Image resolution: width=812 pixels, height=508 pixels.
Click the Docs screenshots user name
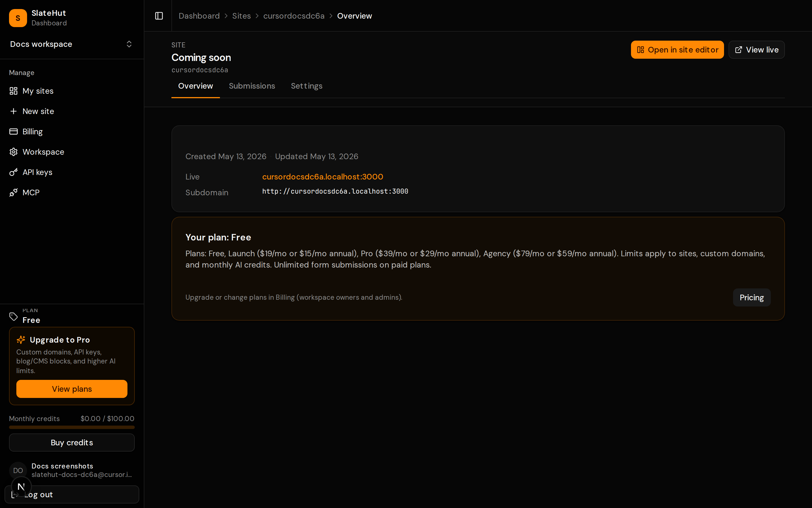[62, 466]
